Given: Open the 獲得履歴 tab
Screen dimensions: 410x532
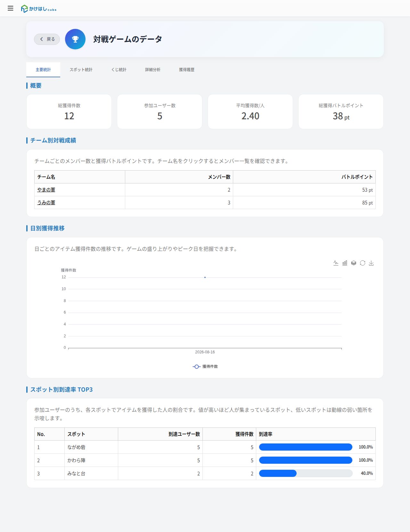Looking at the screenshot, I should pos(187,70).
